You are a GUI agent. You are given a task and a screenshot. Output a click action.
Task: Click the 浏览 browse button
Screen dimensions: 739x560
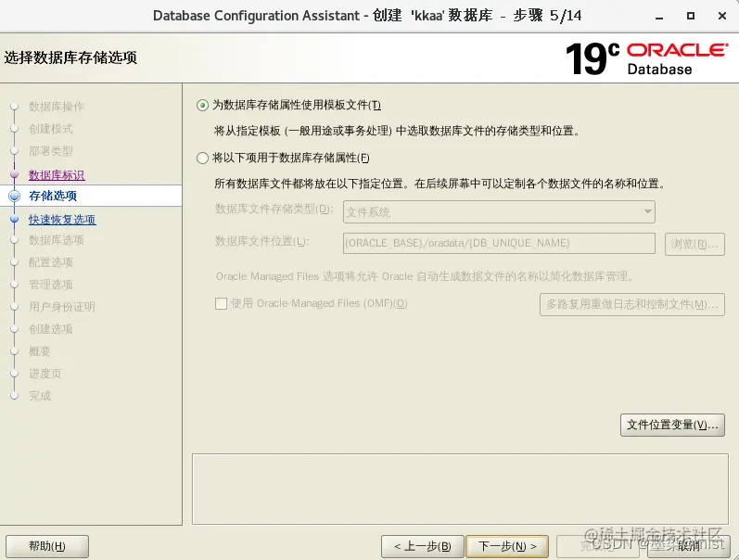[694, 244]
